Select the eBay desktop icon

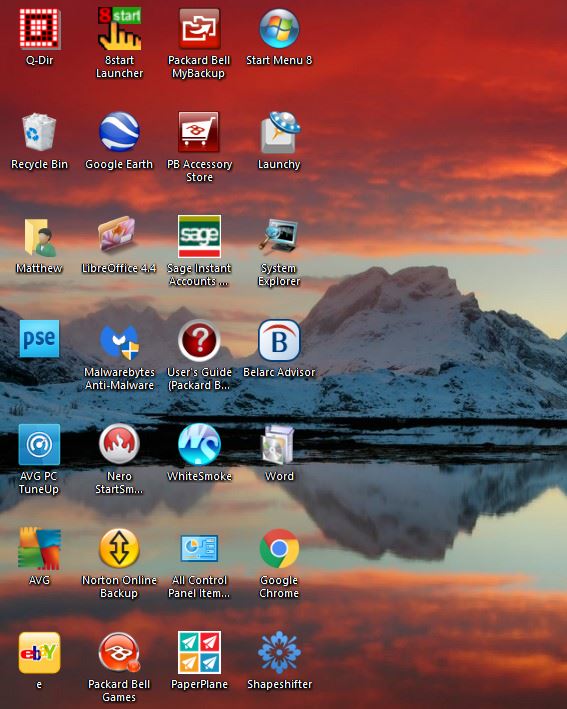(x=39, y=652)
